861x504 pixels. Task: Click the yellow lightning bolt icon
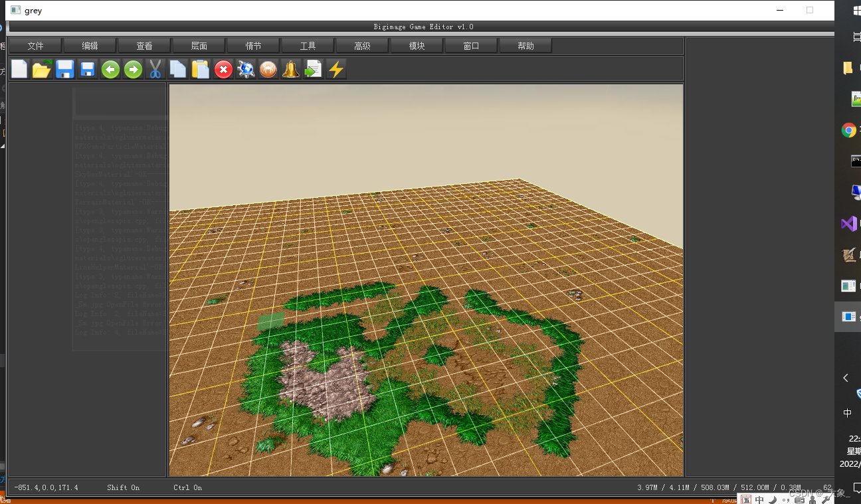click(336, 69)
